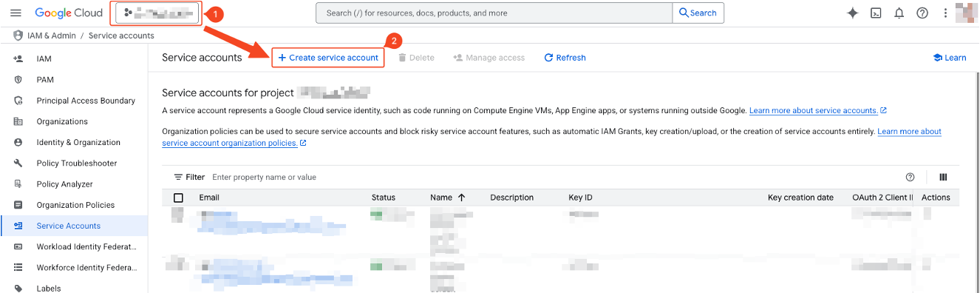Sort by the Name column header

click(x=441, y=198)
